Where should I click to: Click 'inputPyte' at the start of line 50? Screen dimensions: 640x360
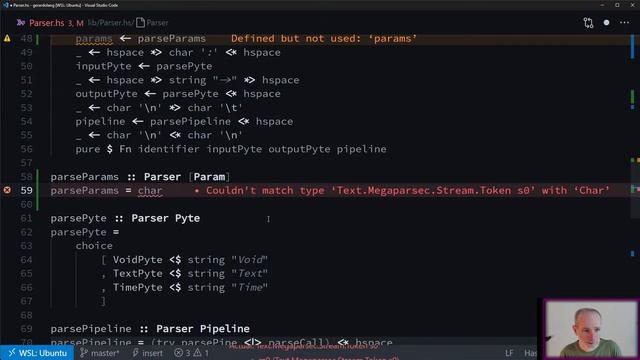coord(103,66)
